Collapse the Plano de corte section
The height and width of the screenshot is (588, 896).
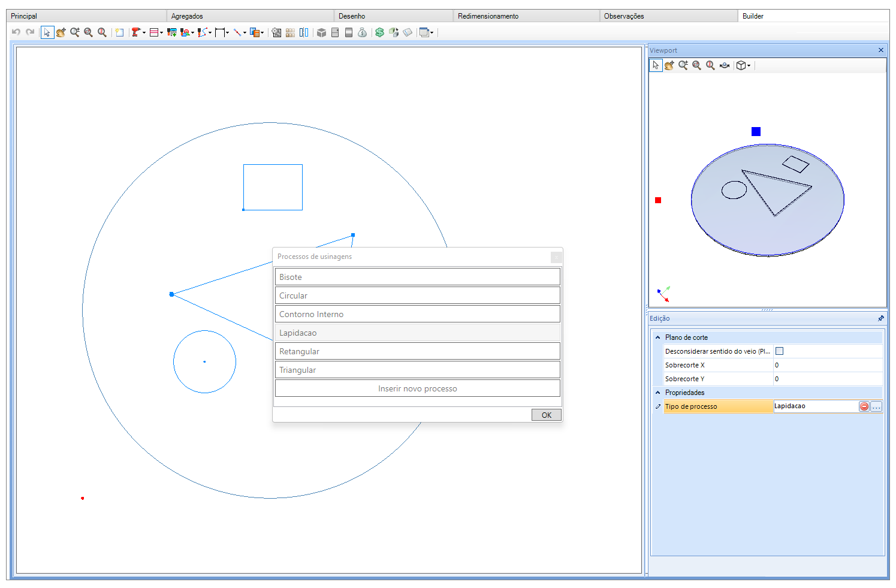[658, 337]
